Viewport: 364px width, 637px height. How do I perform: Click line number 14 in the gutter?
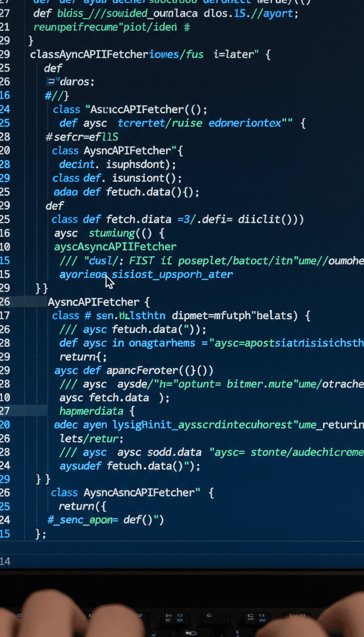coord(5,562)
